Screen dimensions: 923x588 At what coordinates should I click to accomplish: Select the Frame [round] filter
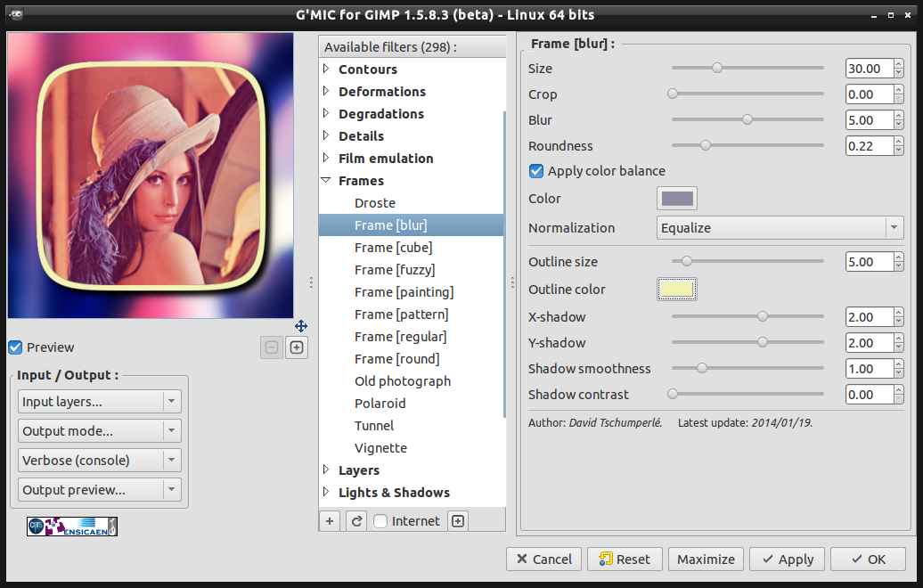(x=397, y=359)
